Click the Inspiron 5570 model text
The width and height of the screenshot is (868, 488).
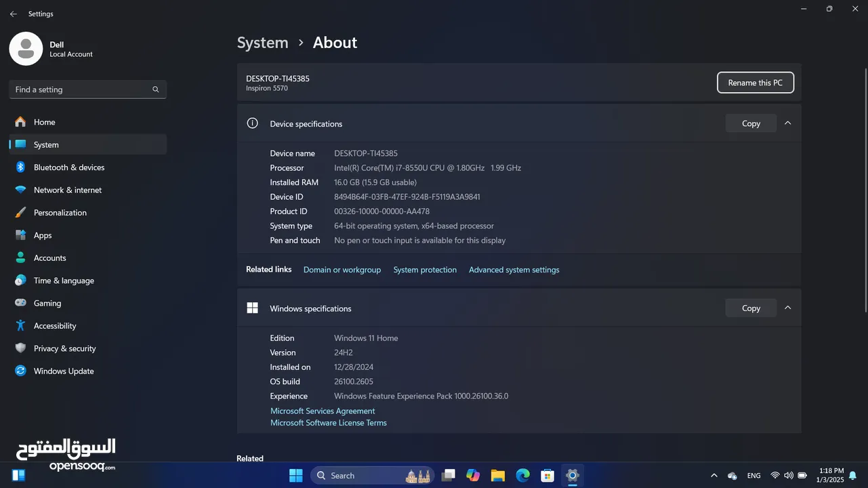point(267,88)
